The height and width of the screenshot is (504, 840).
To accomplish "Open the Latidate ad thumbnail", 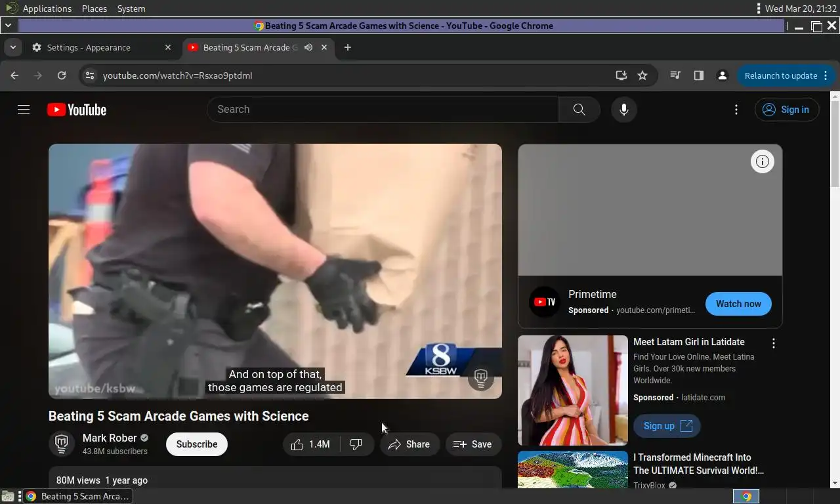I will click(573, 390).
